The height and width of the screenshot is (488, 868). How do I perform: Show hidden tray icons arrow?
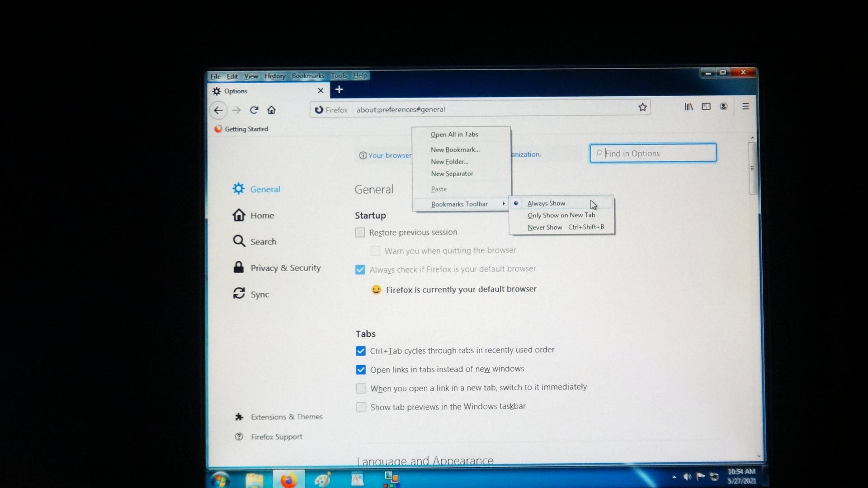point(674,477)
